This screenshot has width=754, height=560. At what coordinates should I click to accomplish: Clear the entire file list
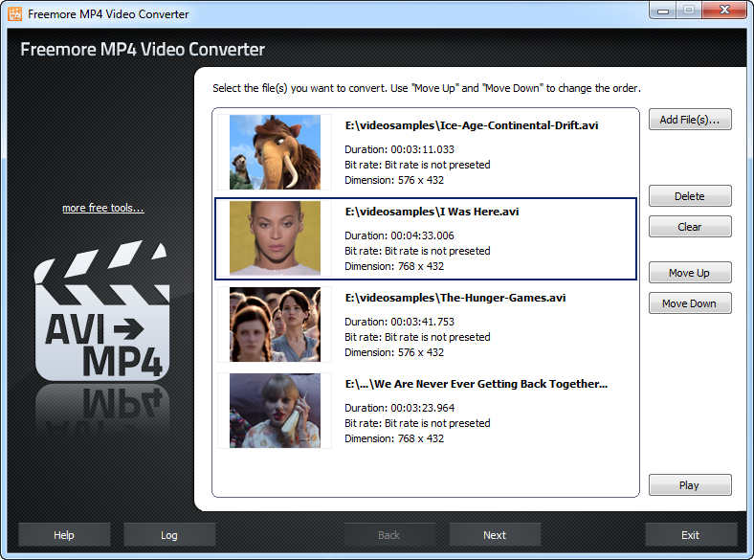point(689,227)
